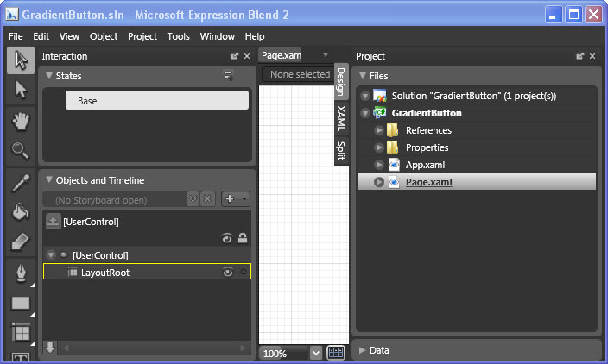
Task: Toggle show snap grid button
Action: [x=336, y=353]
